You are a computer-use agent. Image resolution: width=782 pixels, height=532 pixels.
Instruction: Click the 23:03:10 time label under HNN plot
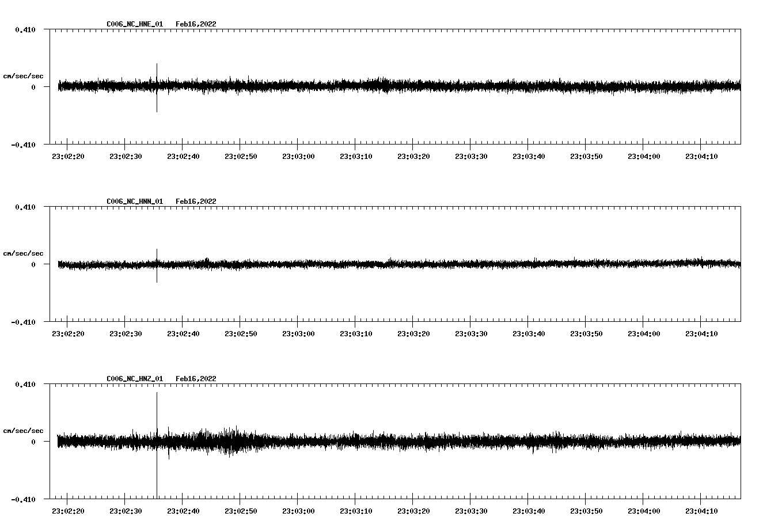coord(356,334)
